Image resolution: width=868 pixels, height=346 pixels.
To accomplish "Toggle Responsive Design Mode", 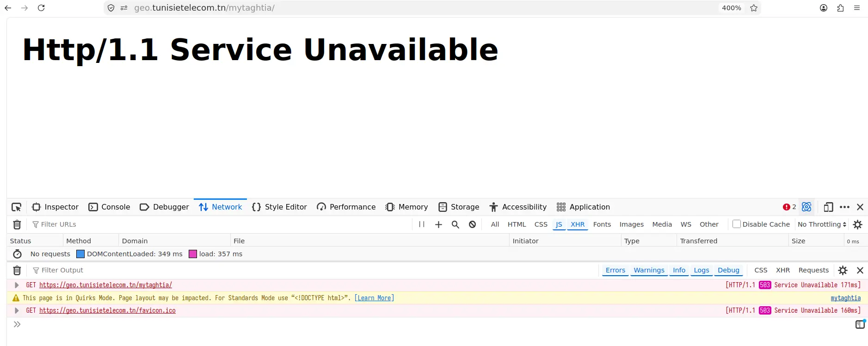I will point(828,207).
